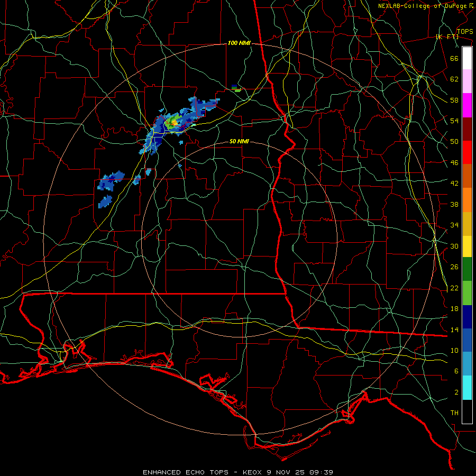Click the white 66 kft color swatch
The width and height of the screenshot is (476, 476).
tap(467, 58)
